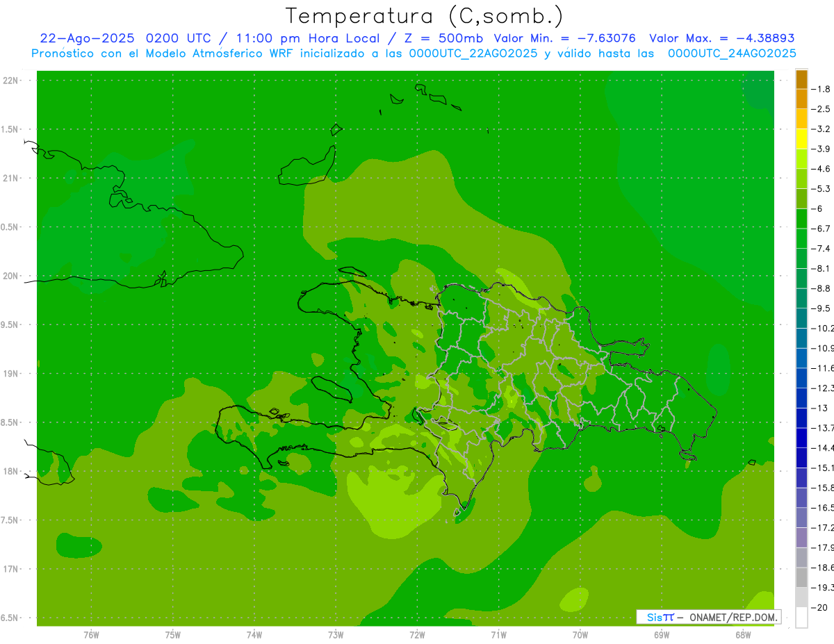Click the -9.5 colorbar value
This screenshot has width=834, height=644.
pos(821,308)
